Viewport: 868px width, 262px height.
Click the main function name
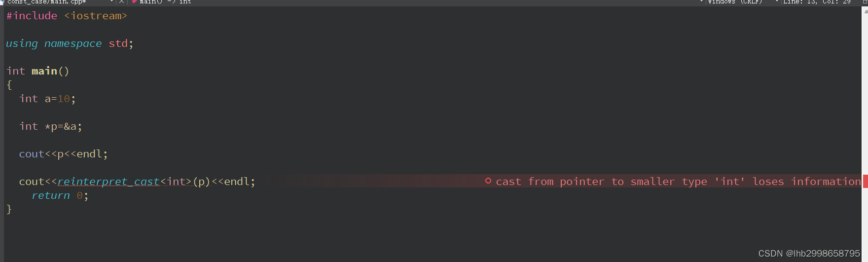pyautogui.click(x=44, y=71)
